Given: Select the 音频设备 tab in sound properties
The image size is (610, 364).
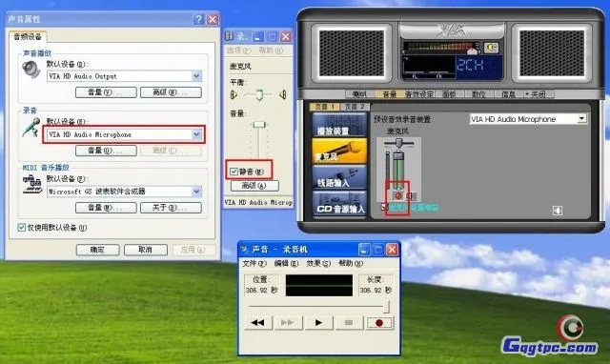Looking at the screenshot, I should coord(28,37).
